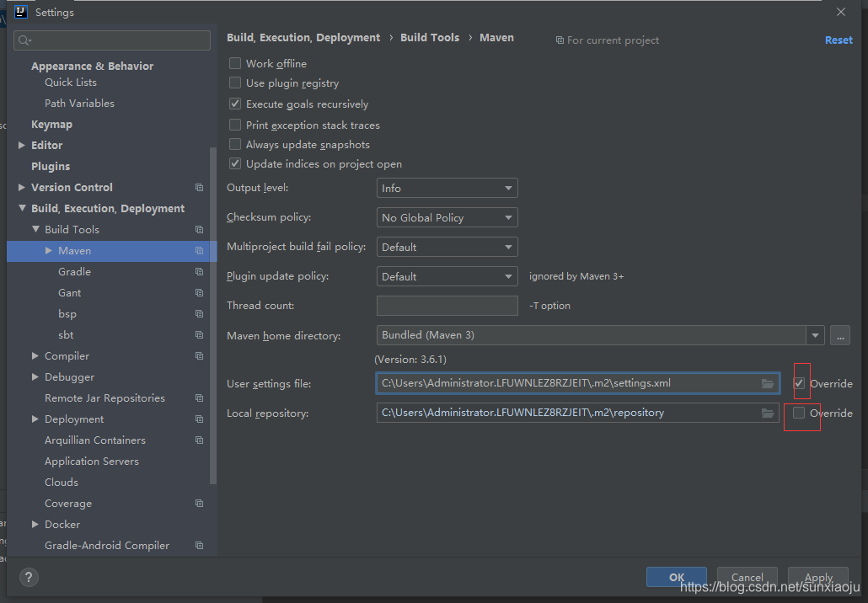The height and width of the screenshot is (603, 868).
Task: Click the 'For current project' copy icon
Action: [x=560, y=40]
